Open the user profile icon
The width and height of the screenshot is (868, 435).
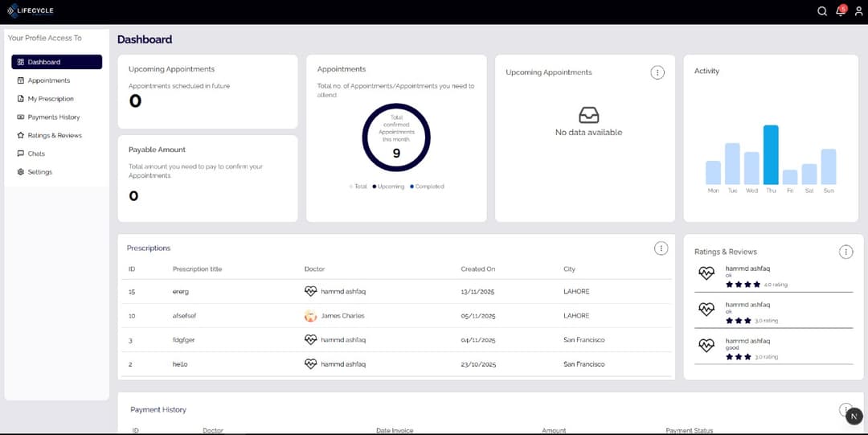[x=858, y=11]
